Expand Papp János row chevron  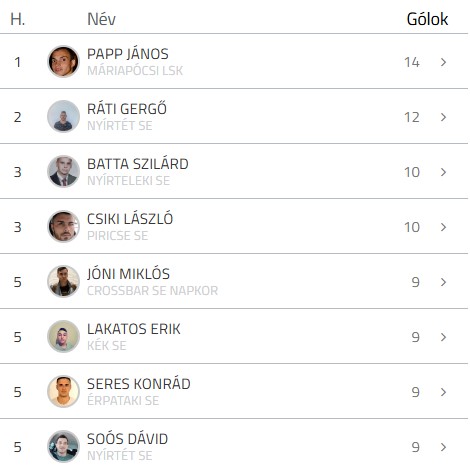tap(443, 62)
